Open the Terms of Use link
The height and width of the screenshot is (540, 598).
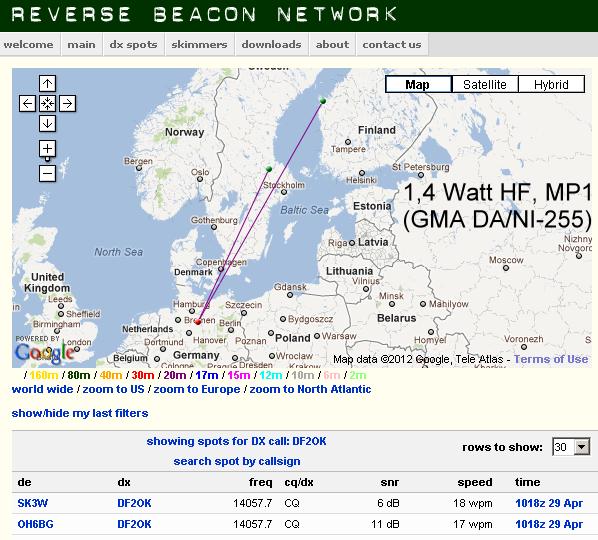pyautogui.click(x=551, y=359)
